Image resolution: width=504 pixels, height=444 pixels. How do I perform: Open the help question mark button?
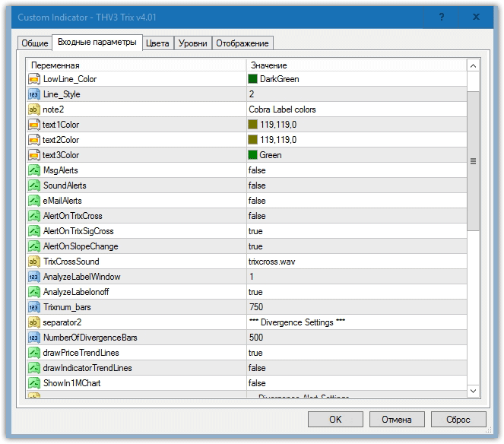coord(443,16)
